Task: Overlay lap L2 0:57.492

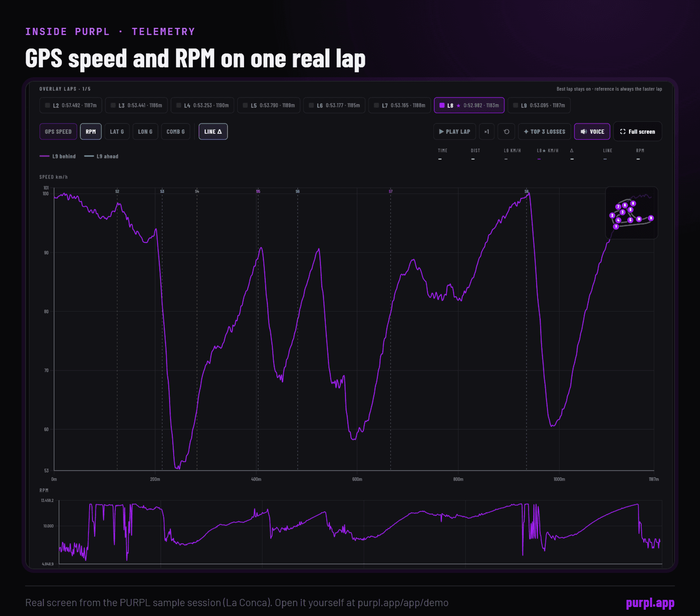Action: coord(71,106)
